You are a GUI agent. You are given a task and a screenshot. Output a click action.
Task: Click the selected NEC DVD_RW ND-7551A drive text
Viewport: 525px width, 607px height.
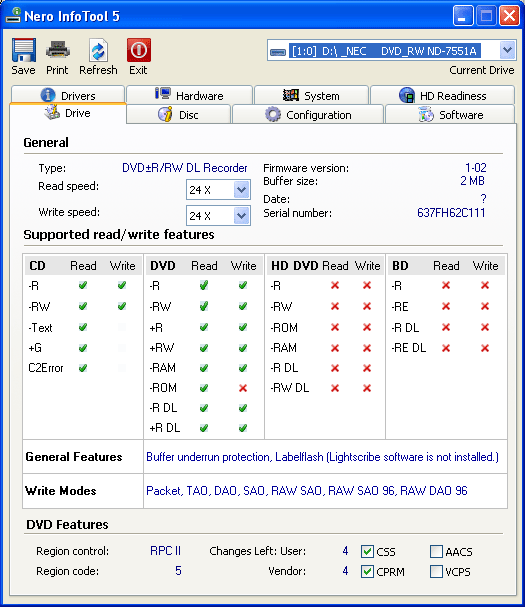[x=384, y=51]
